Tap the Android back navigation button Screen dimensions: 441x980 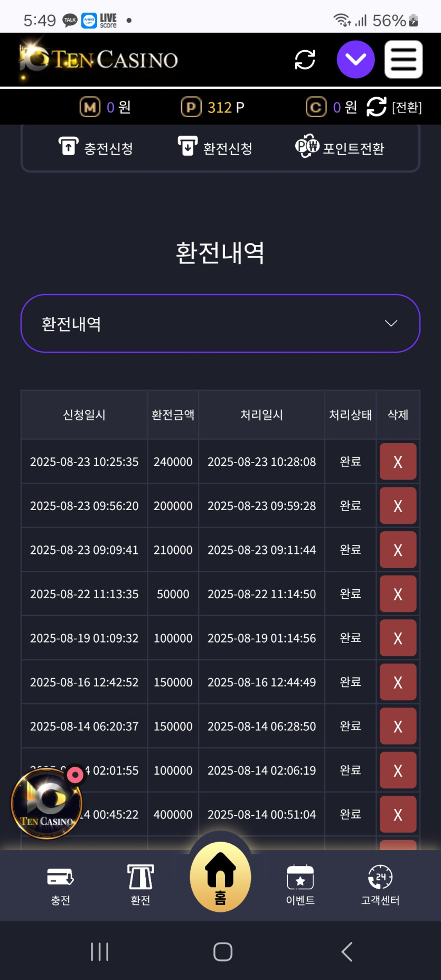point(347,952)
